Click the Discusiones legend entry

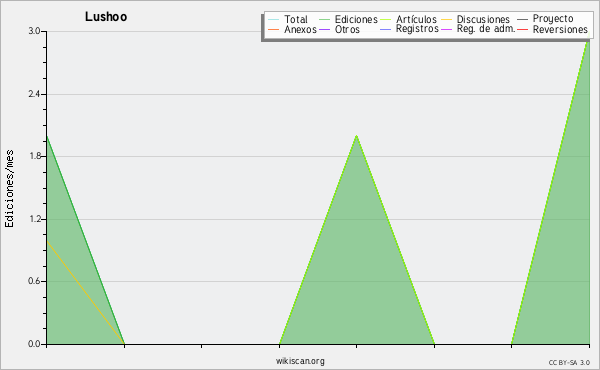(x=476, y=19)
